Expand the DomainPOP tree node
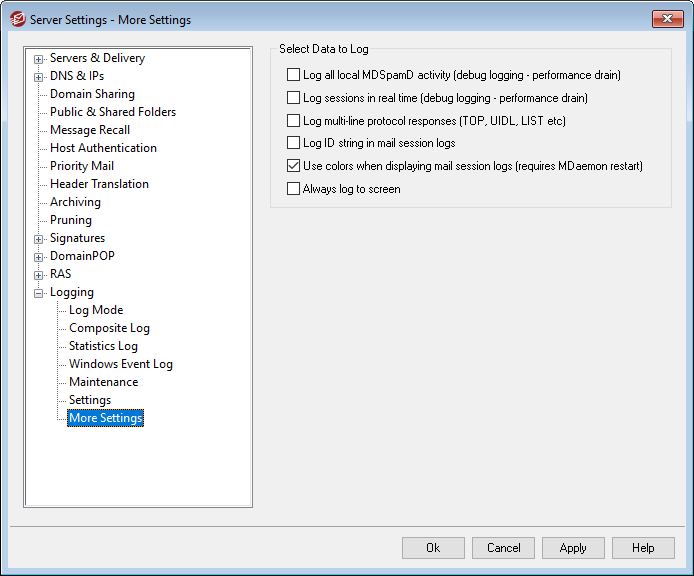 coord(39,257)
